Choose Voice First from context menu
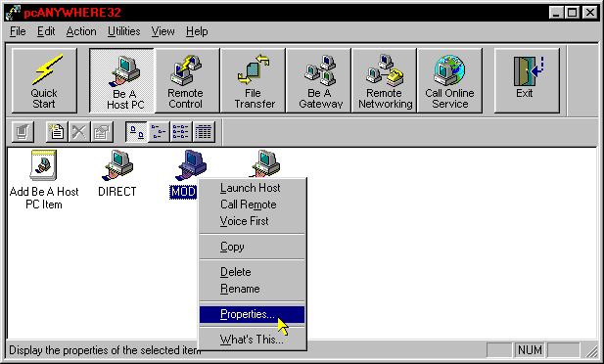 coord(252,221)
